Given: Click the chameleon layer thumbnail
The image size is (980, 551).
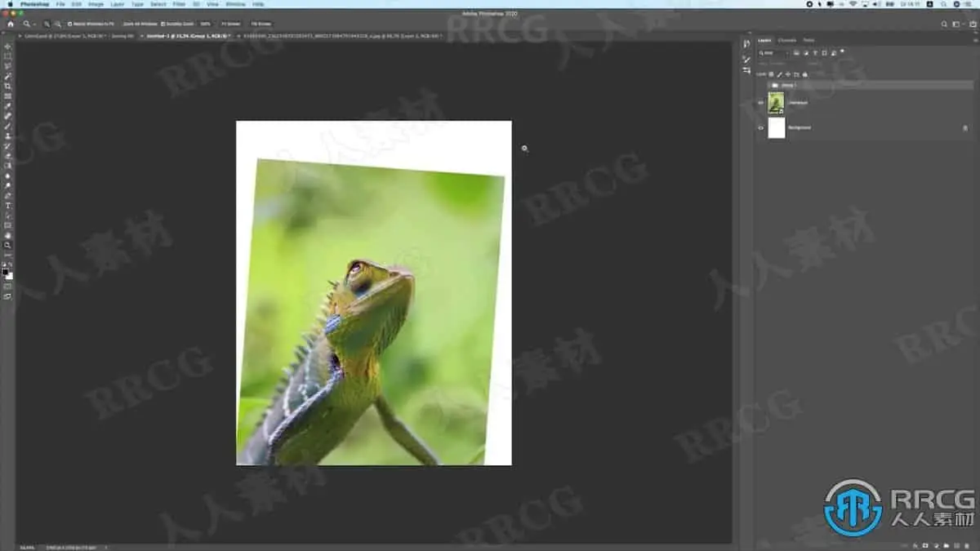Looking at the screenshot, I should 776,103.
